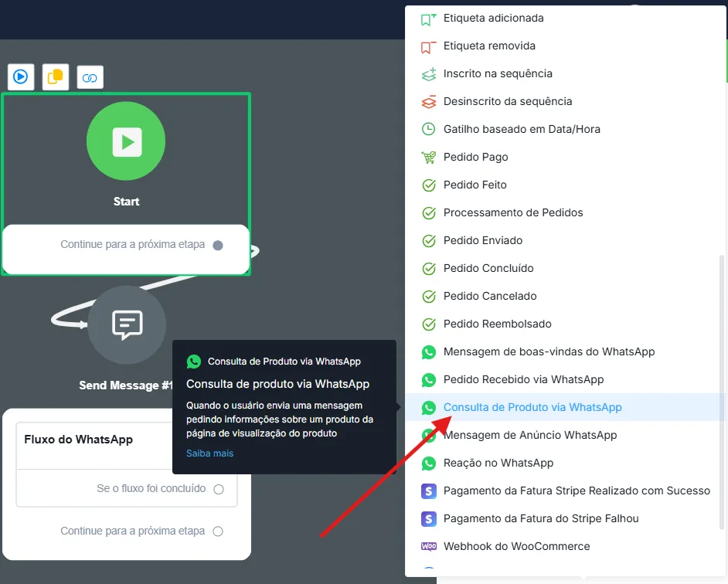Click 'Desinscrito da sequência' text

click(x=508, y=102)
